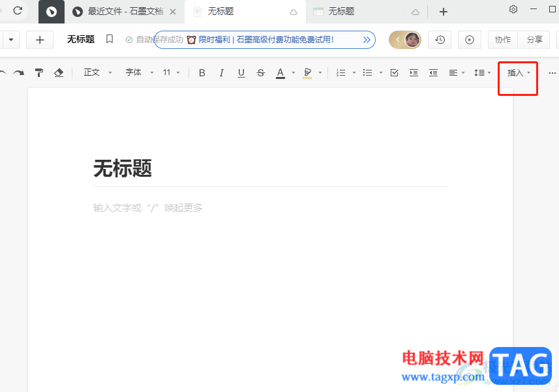Open the text alignment options

[457, 72]
